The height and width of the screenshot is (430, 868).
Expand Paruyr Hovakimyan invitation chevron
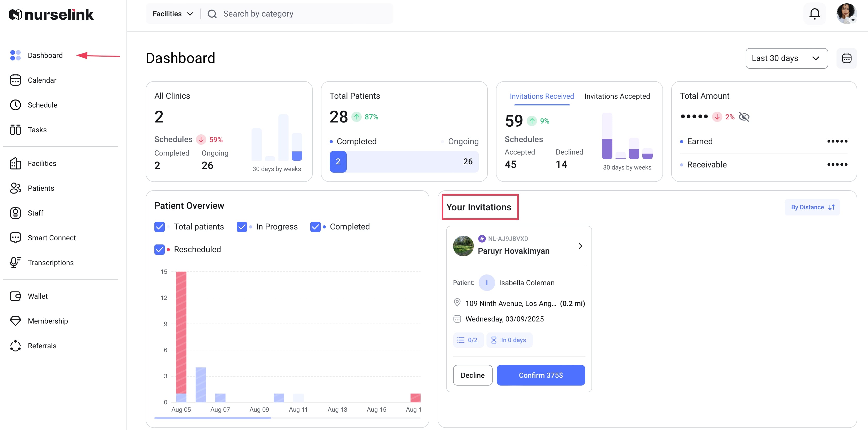[580, 246]
